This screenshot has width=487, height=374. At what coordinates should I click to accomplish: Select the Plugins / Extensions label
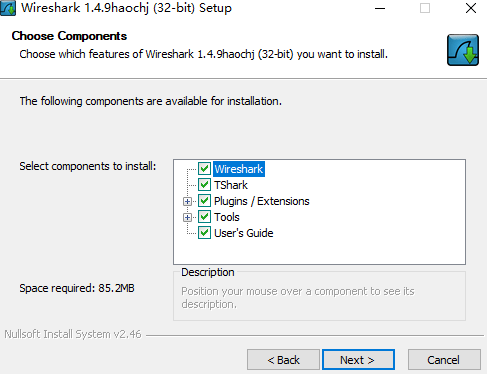262,201
